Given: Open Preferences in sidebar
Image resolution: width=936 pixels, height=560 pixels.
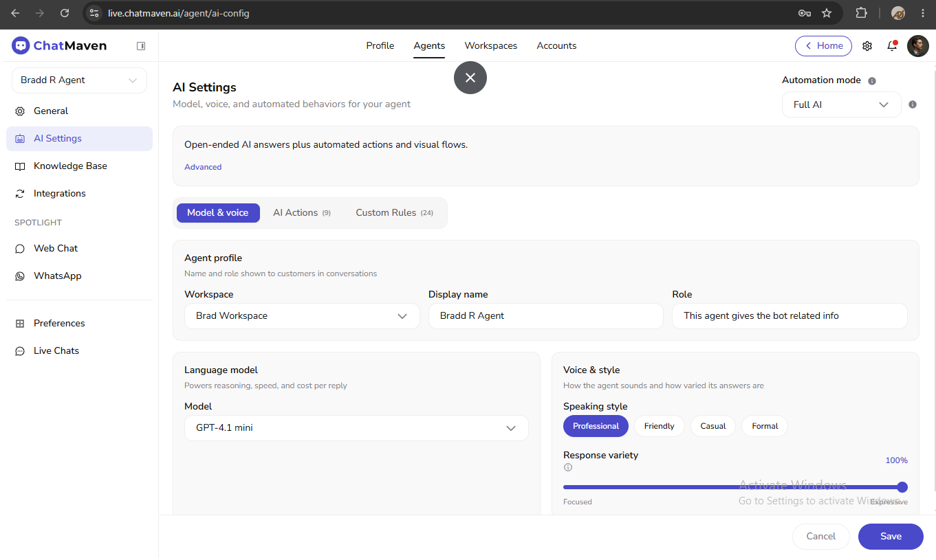Looking at the screenshot, I should (x=79, y=323).
